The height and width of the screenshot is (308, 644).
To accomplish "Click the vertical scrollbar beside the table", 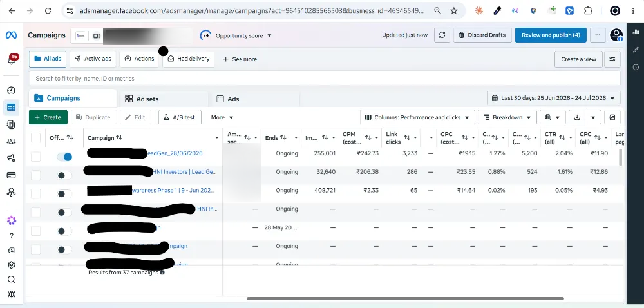I will (x=621, y=157).
